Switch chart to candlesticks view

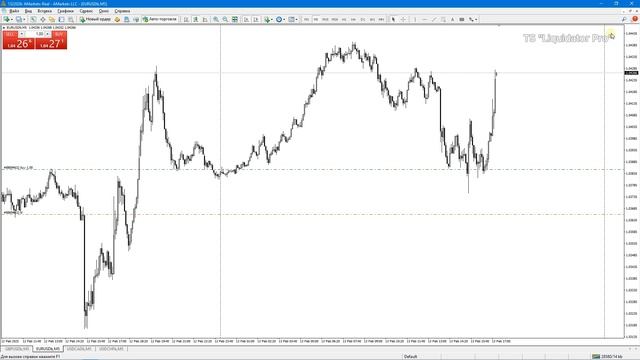pos(196,19)
